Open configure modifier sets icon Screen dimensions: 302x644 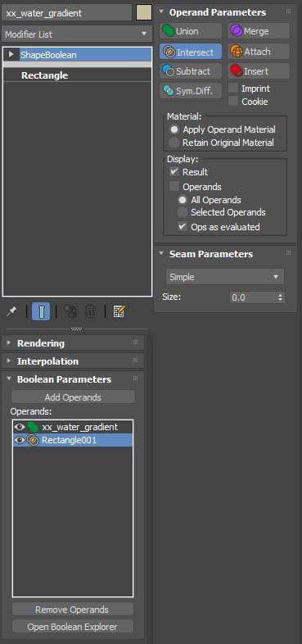coord(119,311)
